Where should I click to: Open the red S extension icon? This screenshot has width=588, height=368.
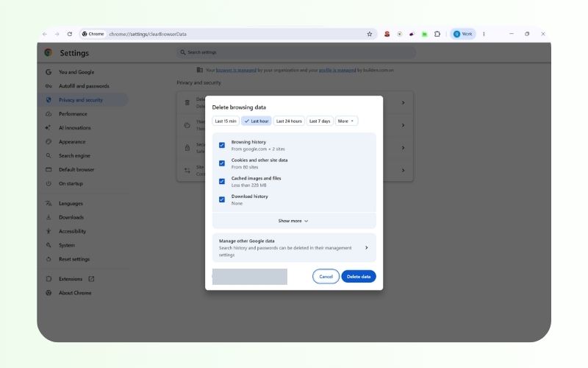tap(387, 34)
